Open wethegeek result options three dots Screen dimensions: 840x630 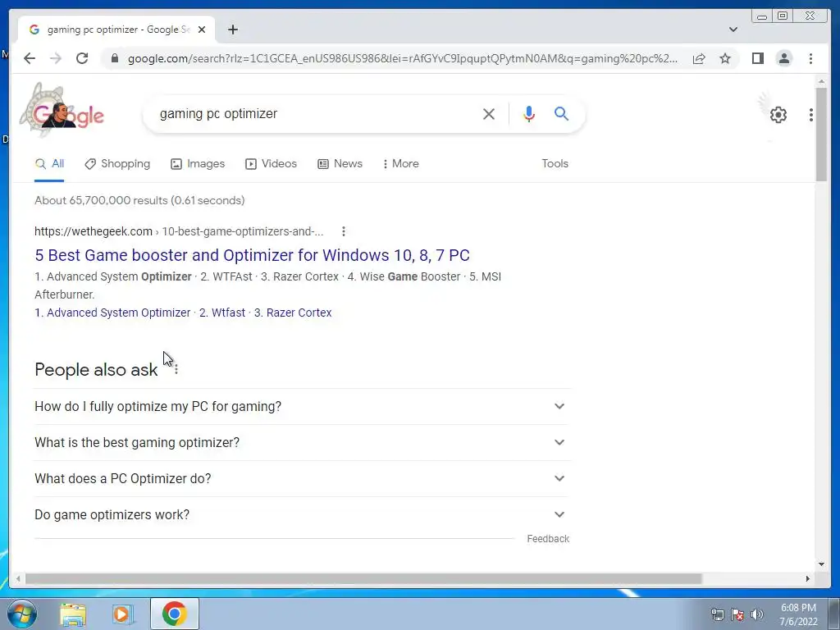point(344,231)
